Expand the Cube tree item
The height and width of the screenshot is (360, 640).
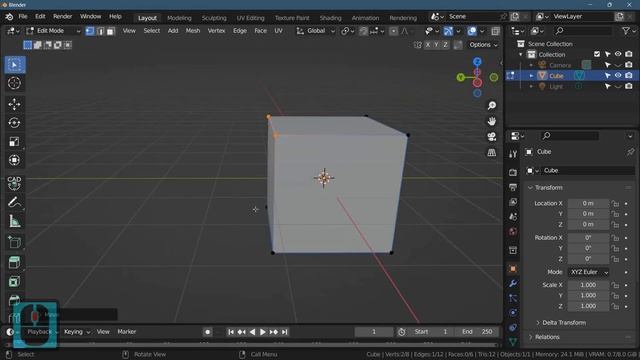click(x=531, y=76)
